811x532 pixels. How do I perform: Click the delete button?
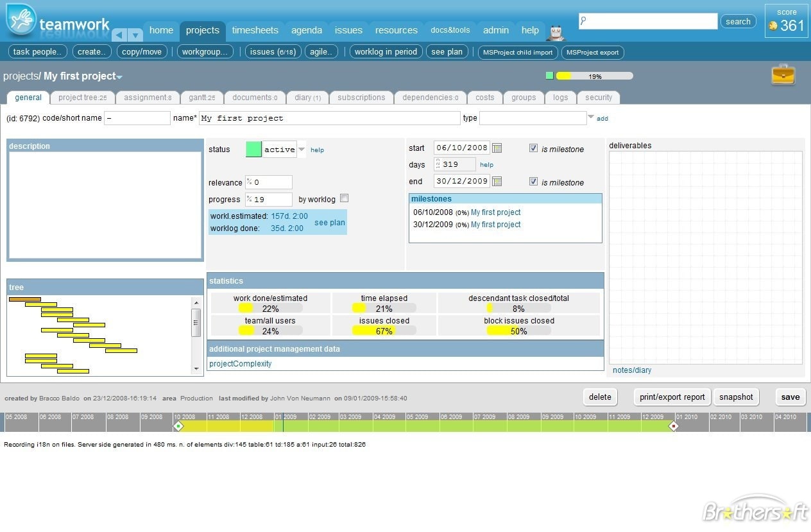point(600,397)
